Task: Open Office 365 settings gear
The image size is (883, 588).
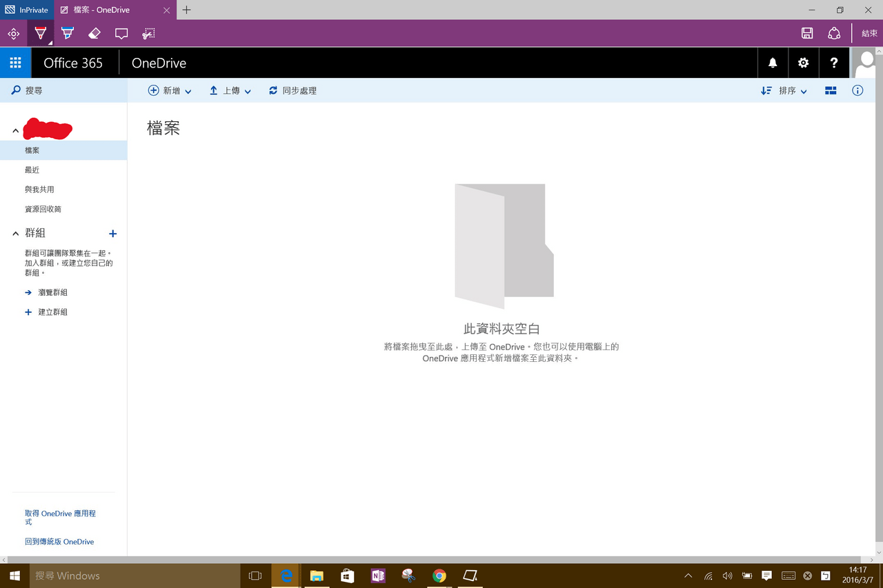Action: pos(803,63)
